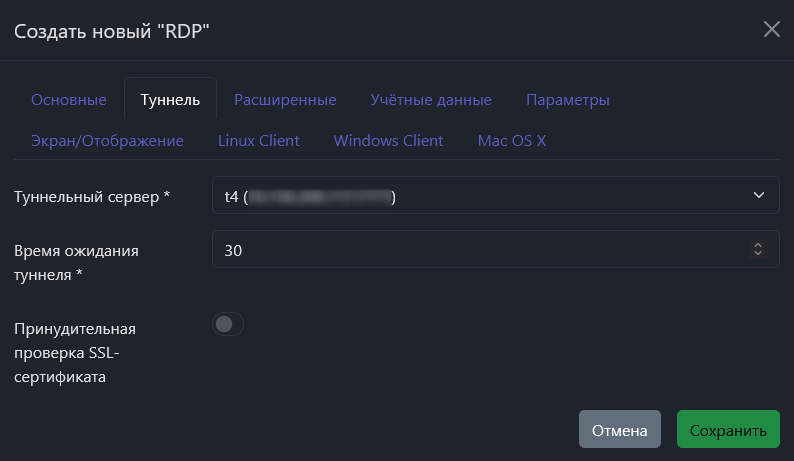Switch to the Основные tab
Viewport: 794px width, 461px height.
coord(69,100)
